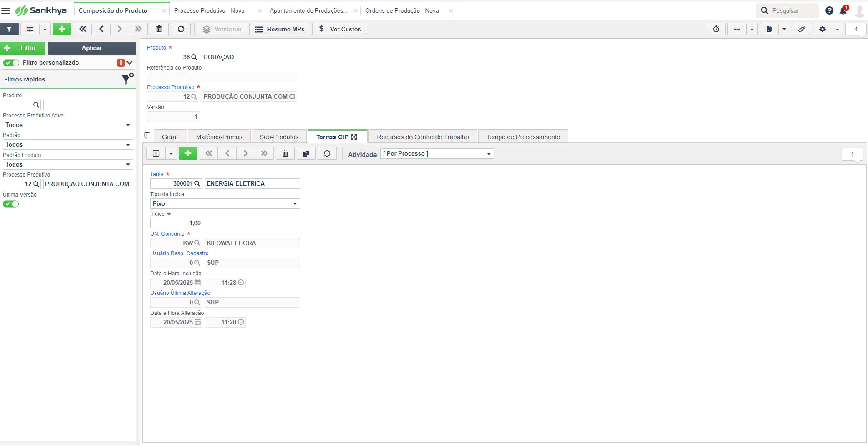This screenshot has height=446, width=868.
Task: Click the UN. Consumo link label
Action: 167,234
